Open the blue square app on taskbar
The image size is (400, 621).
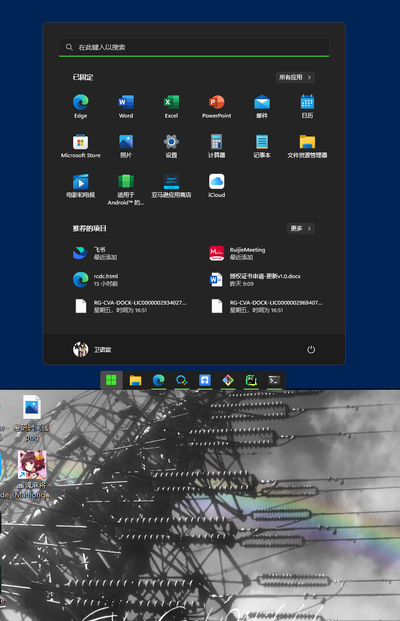pyautogui.click(x=205, y=380)
